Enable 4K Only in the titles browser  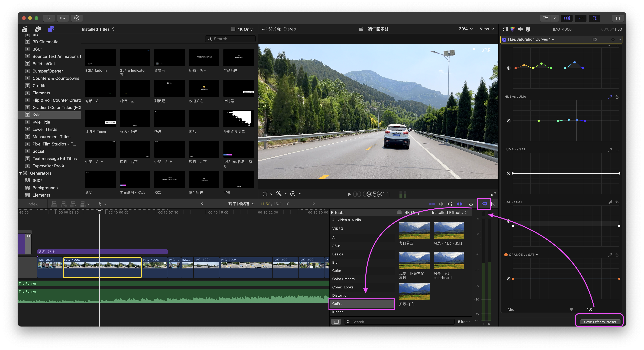point(233,29)
